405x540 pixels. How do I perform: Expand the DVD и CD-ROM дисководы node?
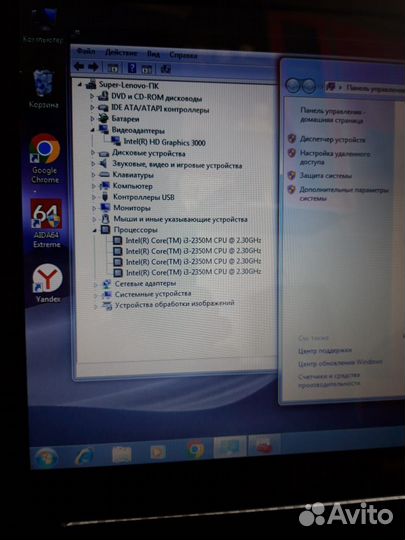(92, 96)
